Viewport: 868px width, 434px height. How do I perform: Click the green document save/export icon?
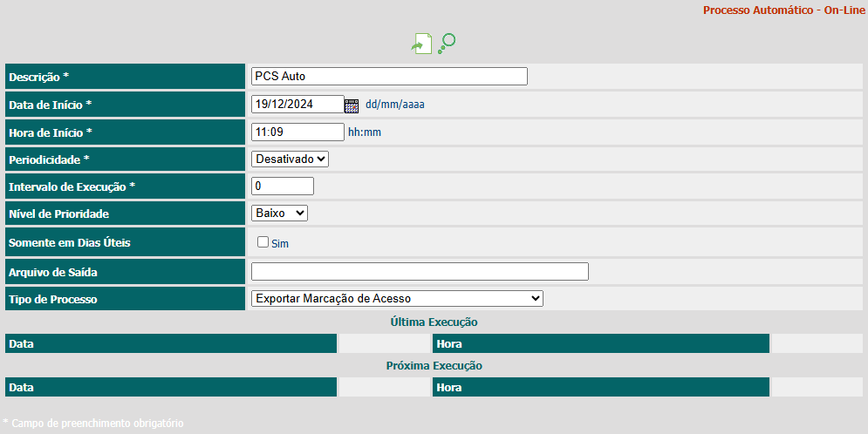(422, 44)
